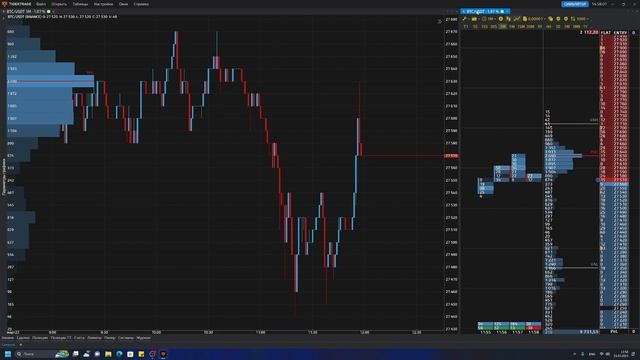Open Microsoft Store from the taskbar
The image size is (640, 360).
(x=130, y=354)
